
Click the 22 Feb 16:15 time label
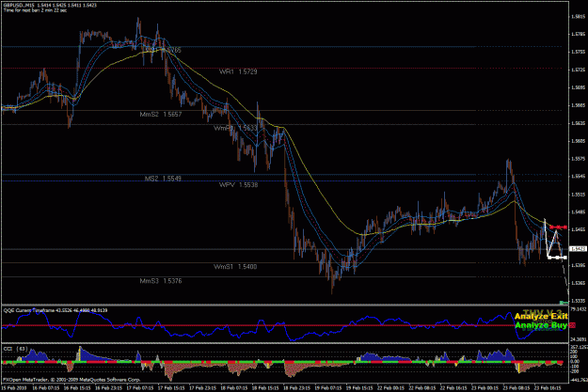[454, 387]
